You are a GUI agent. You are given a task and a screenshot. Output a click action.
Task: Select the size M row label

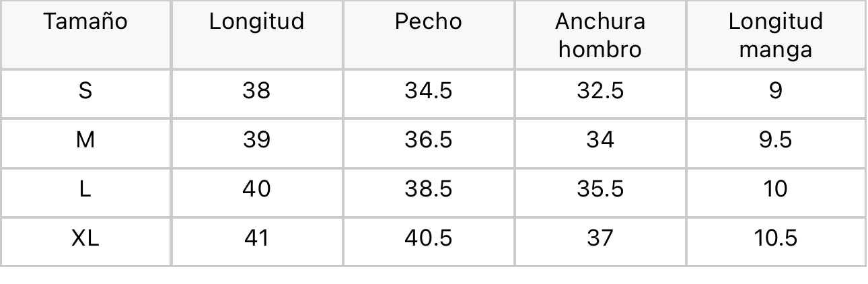[85, 140]
